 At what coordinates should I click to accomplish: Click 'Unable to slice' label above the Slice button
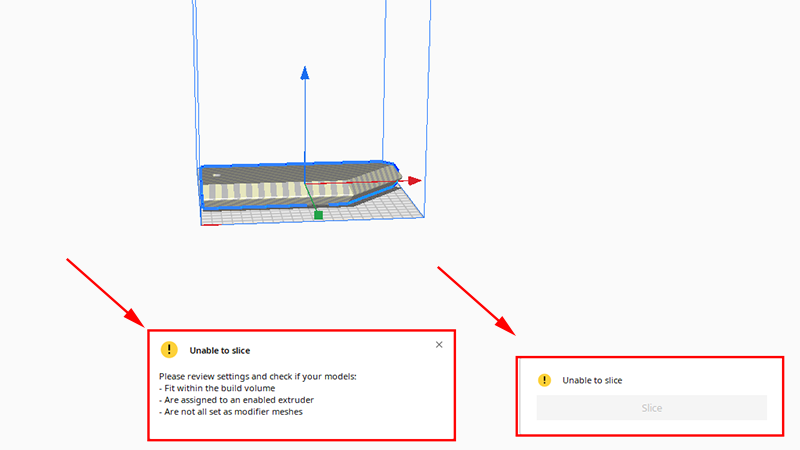point(592,380)
